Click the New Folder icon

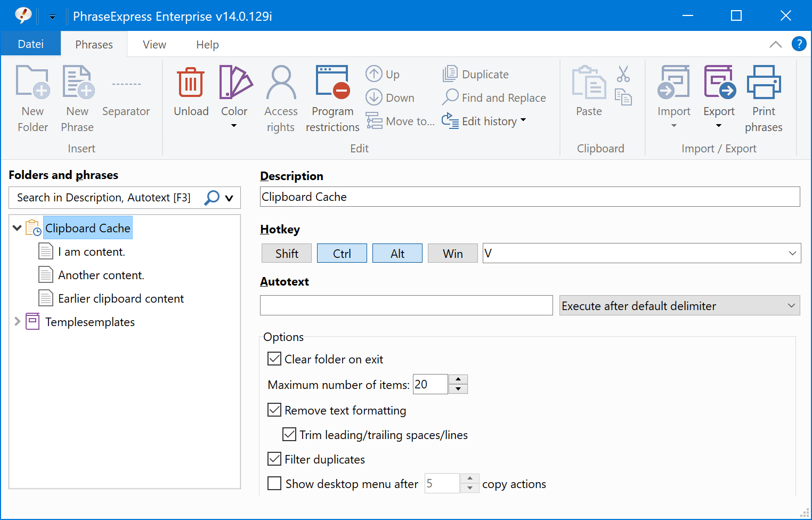[x=33, y=82]
